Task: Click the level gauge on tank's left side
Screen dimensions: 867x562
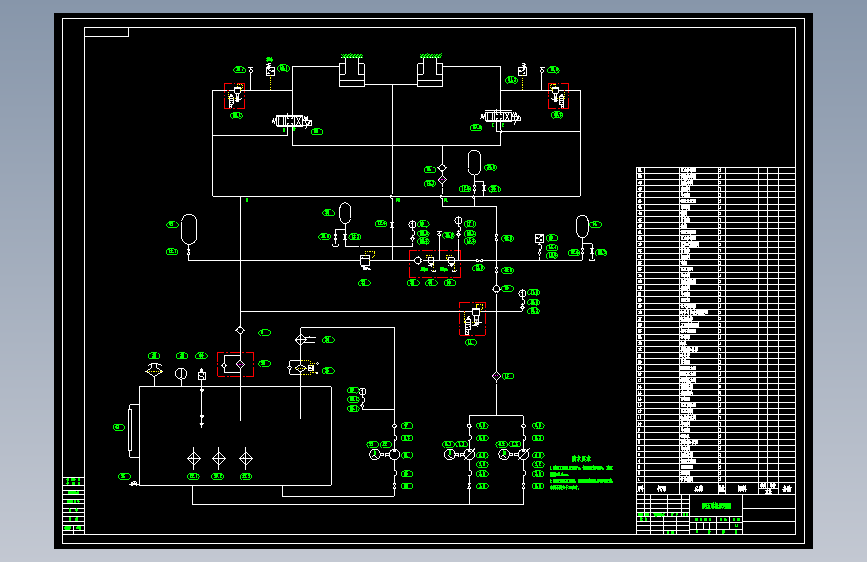Action: [x=133, y=431]
